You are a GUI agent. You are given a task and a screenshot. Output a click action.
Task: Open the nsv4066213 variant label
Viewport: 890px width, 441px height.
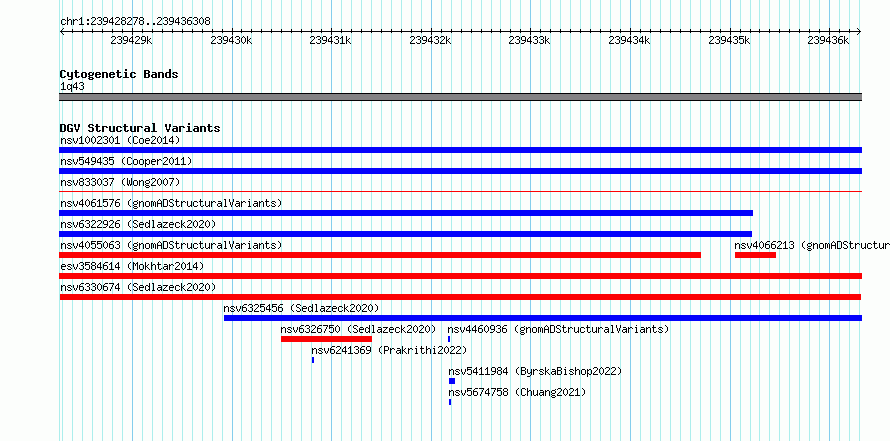pos(812,245)
